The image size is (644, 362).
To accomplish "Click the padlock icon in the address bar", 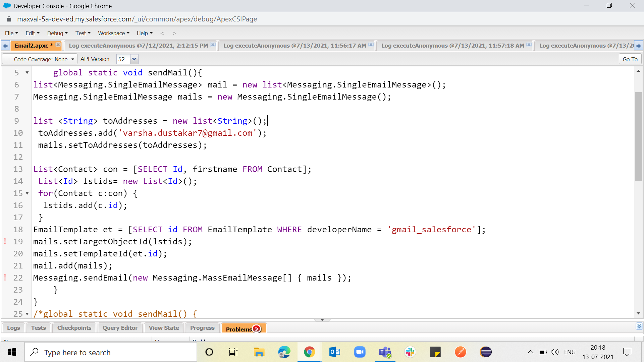I will [x=9, y=19].
